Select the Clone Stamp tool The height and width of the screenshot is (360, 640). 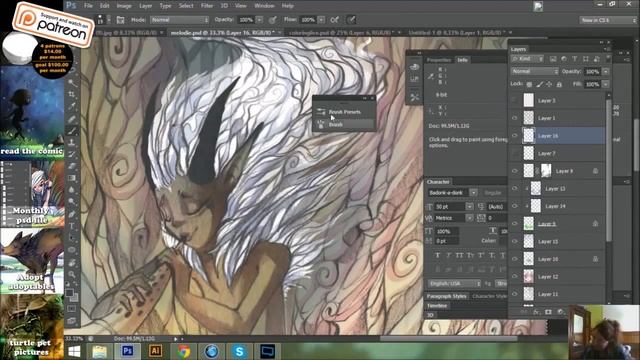(x=72, y=142)
